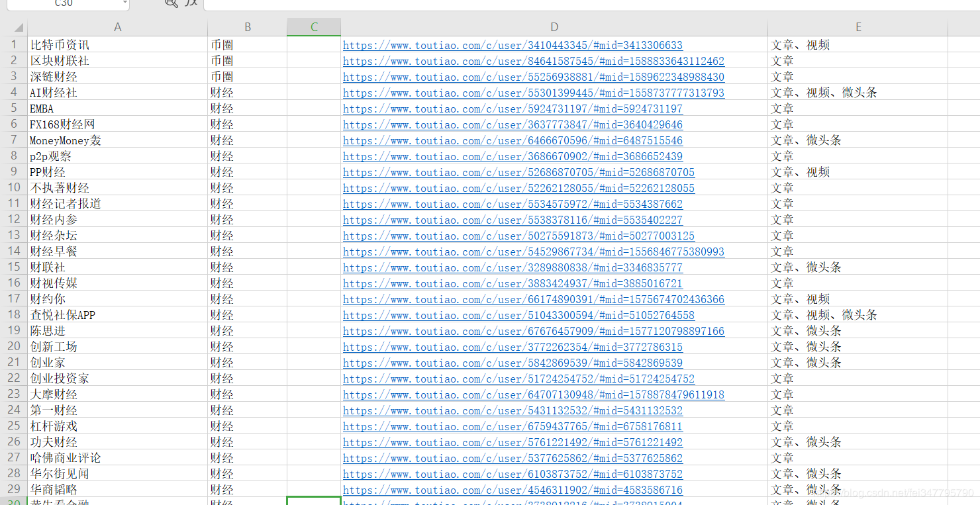Select cell containing 比特币资讯

(x=117, y=44)
